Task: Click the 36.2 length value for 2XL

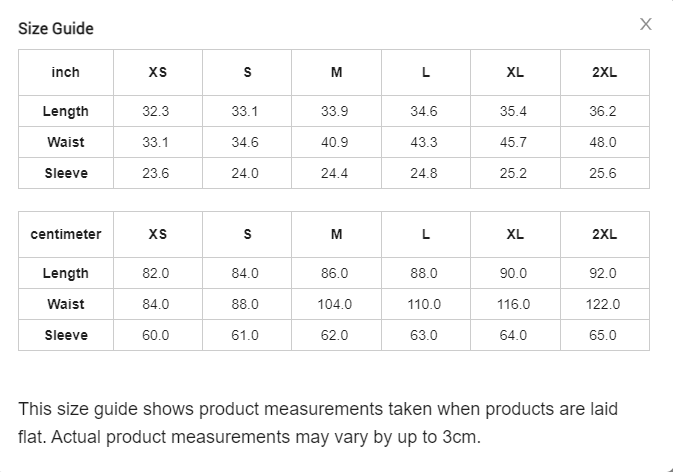Action: click(603, 111)
